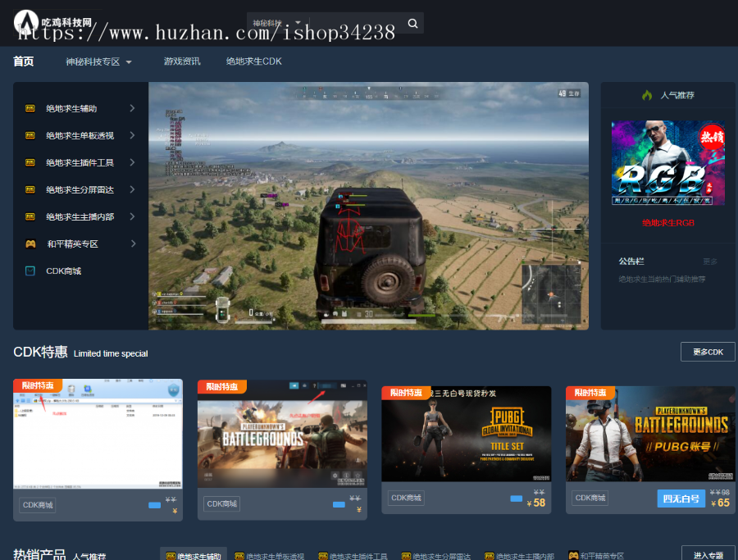Image resolution: width=738 pixels, height=560 pixels.
Task: Open 游戏资讯 in navigation
Action: point(182,61)
